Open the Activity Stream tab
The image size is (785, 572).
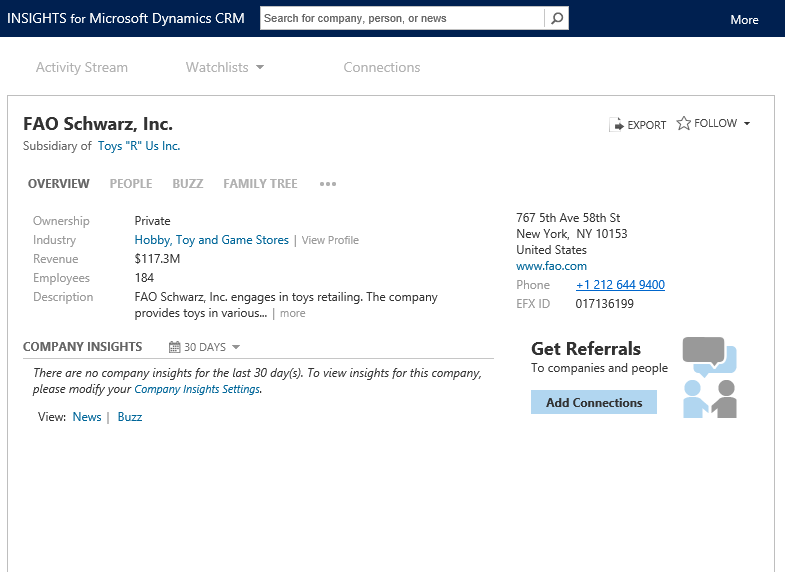[82, 67]
